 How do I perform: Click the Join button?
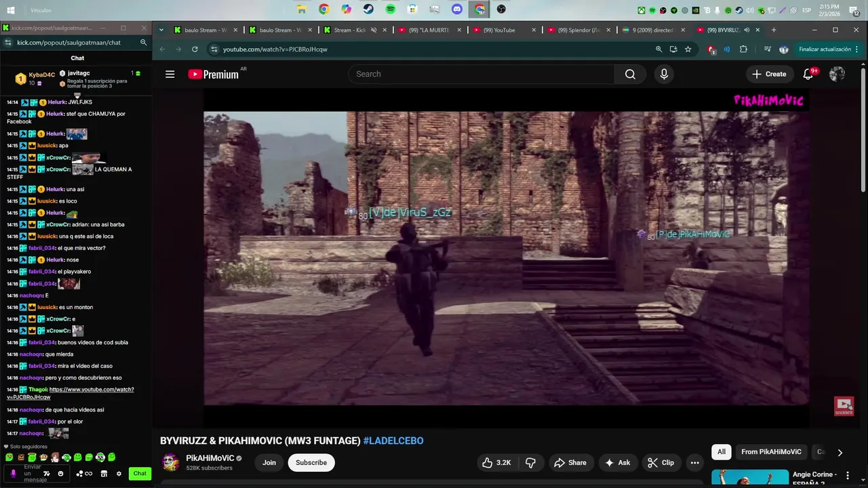click(269, 462)
